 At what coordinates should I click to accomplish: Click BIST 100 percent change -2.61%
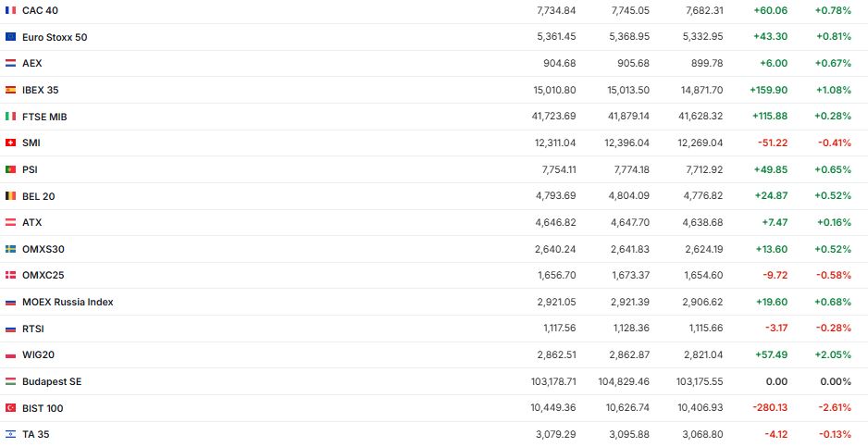tap(833, 408)
